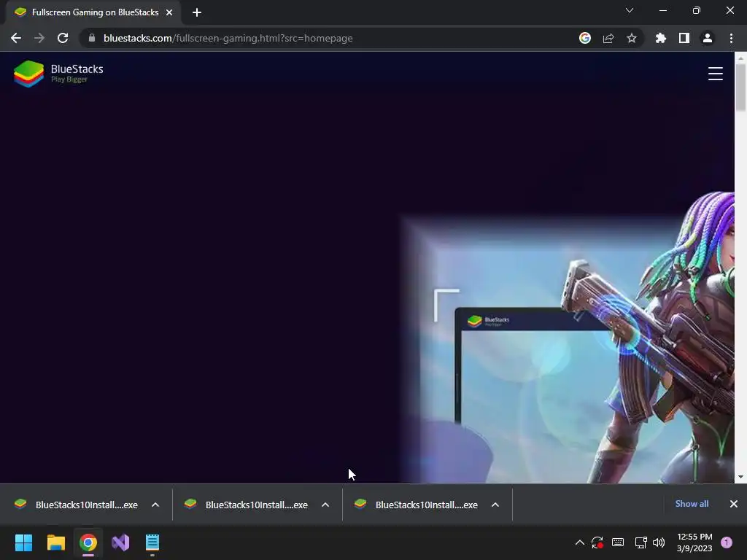Open the Chrome profile menu

[708, 38]
